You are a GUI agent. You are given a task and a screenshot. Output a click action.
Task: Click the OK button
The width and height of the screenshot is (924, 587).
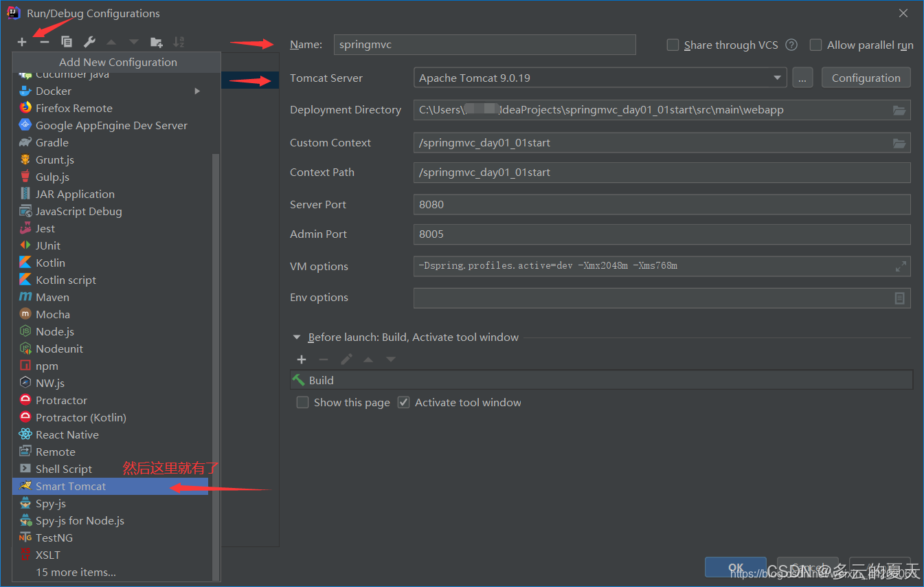tap(735, 567)
